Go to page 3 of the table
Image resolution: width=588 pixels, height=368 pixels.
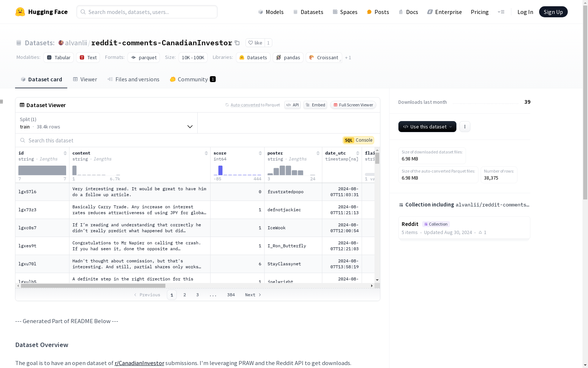click(x=197, y=295)
